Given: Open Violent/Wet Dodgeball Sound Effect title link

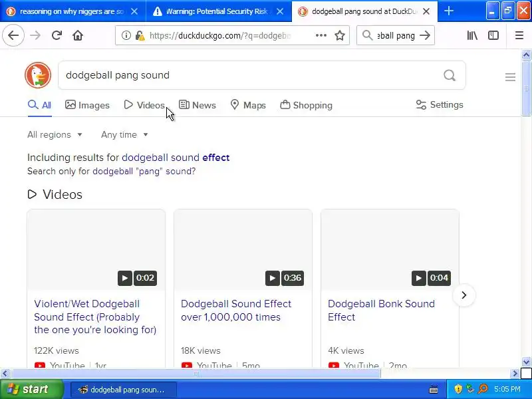Looking at the screenshot, I should 95,317.
